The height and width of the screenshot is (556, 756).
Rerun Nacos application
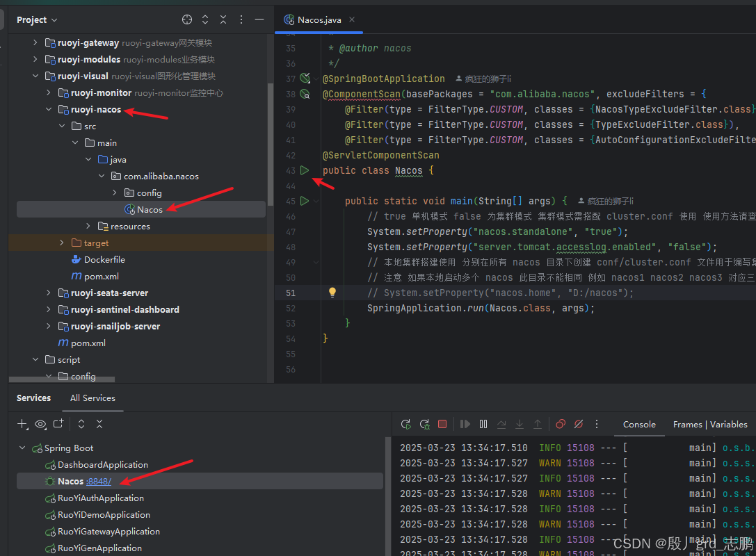406,424
